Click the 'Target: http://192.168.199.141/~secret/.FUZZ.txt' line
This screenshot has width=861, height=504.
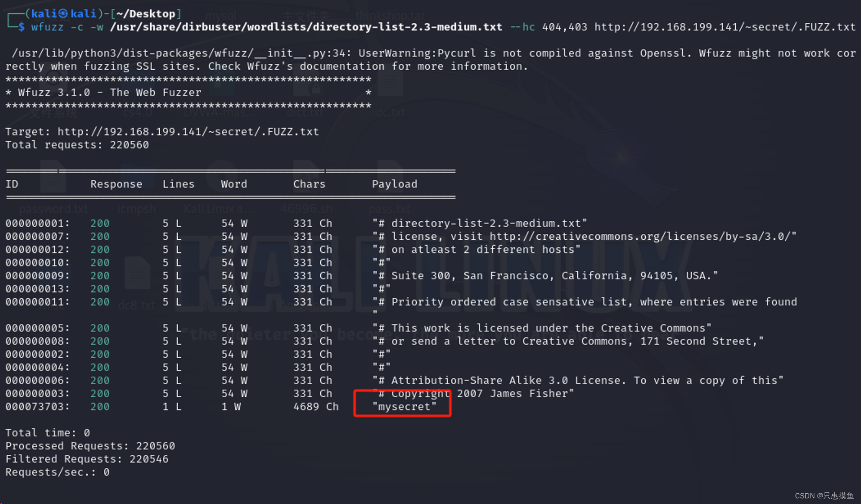162,132
